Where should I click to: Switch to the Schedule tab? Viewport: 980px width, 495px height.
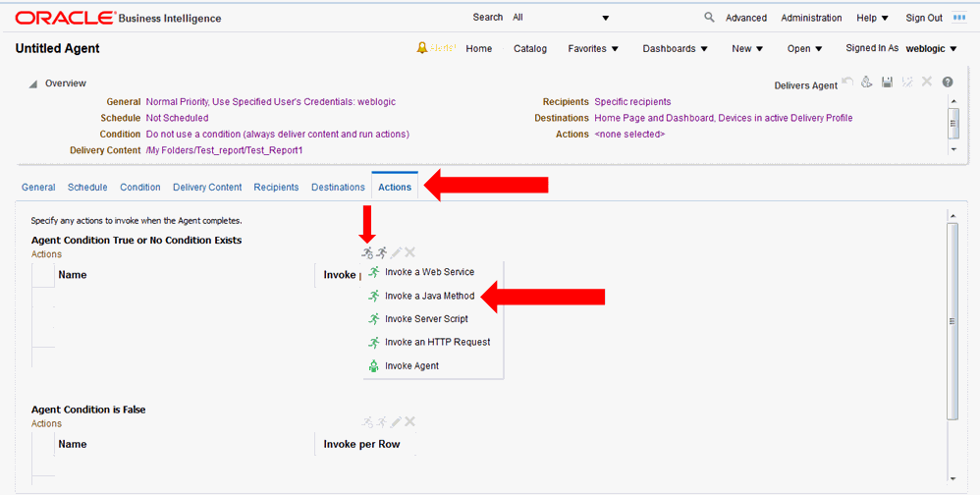tap(87, 187)
